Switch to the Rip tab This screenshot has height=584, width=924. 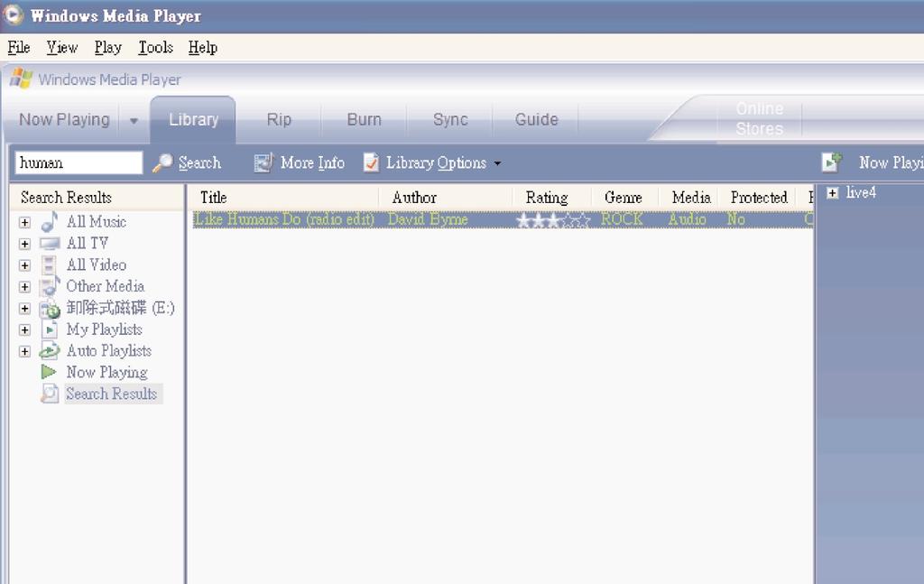(279, 120)
